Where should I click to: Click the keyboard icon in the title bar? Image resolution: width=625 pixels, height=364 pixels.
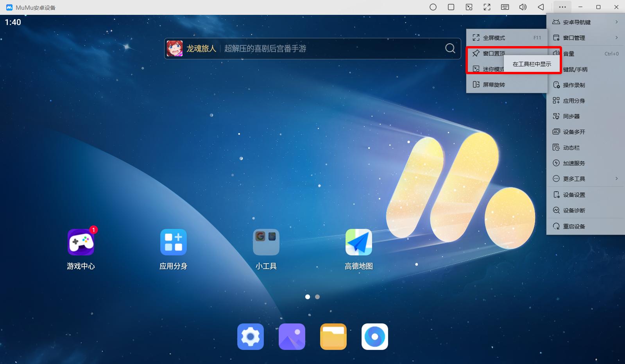pyautogui.click(x=505, y=7)
